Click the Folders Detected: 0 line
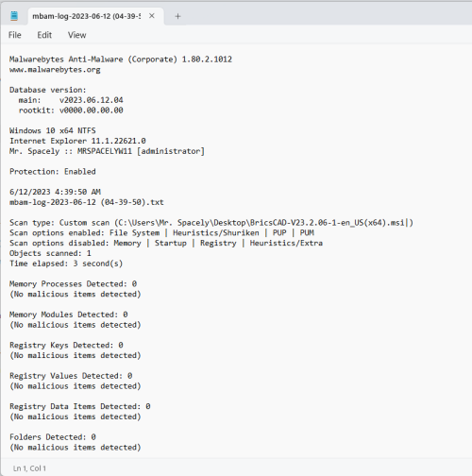472x476 pixels. 53,437
